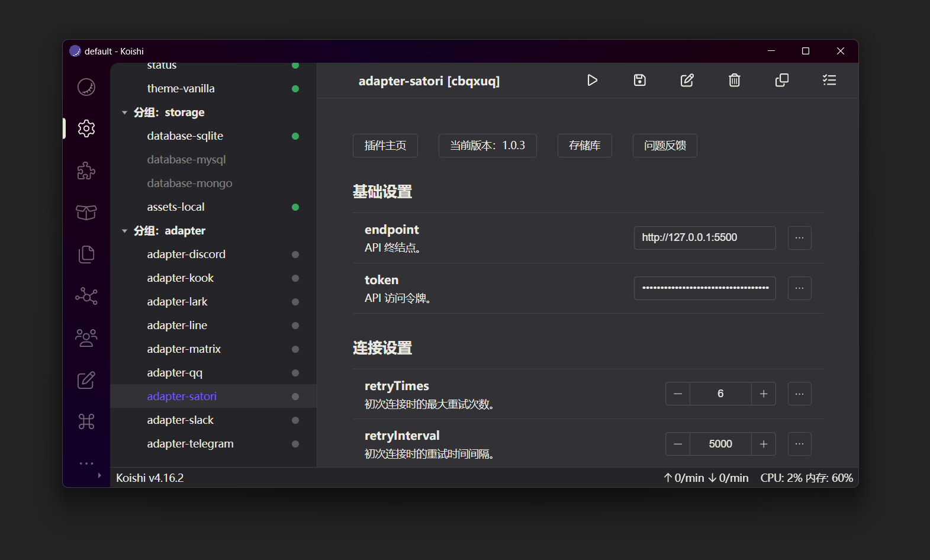Select adapter-telegram plugin
930x560 pixels.
[x=214, y=444]
